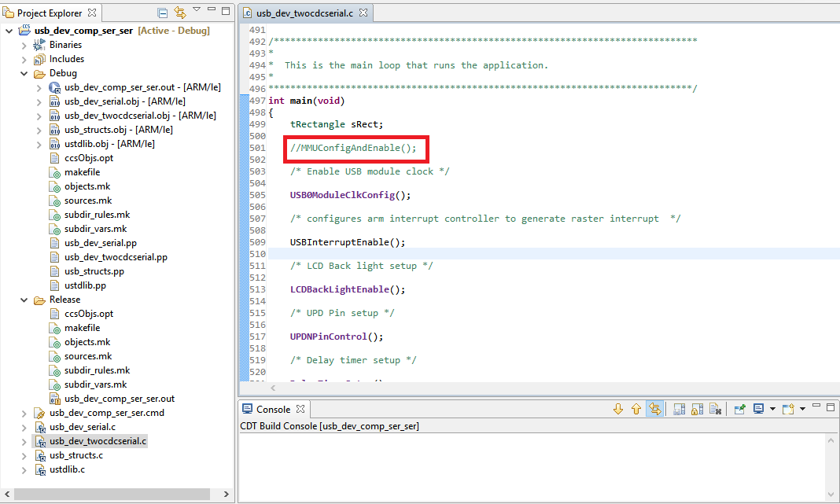The width and height of the screenshot is (840, 504).
Task: Switch to usb_dev_twocdcserial.c editor tab
Action: (x=304, y=13)
